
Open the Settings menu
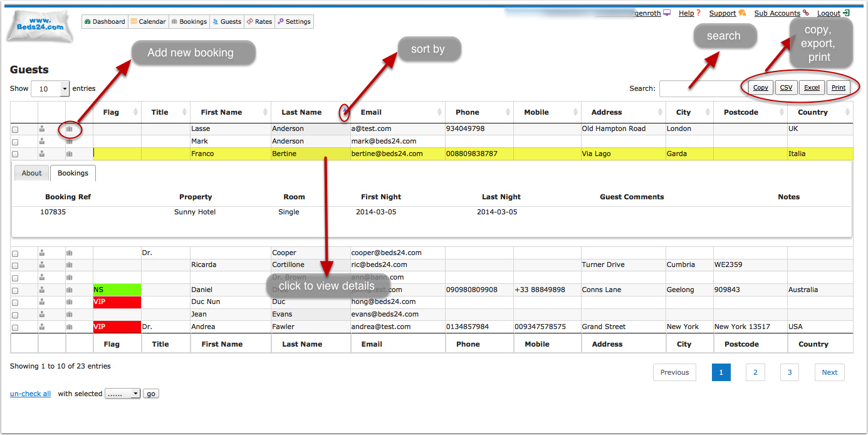coord(294,22)
